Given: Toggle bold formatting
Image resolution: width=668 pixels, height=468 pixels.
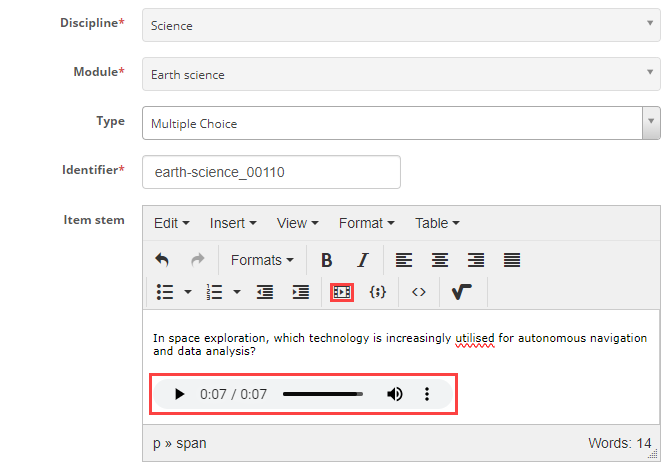Looking at the screenshot, I should [x=326, y=260].
